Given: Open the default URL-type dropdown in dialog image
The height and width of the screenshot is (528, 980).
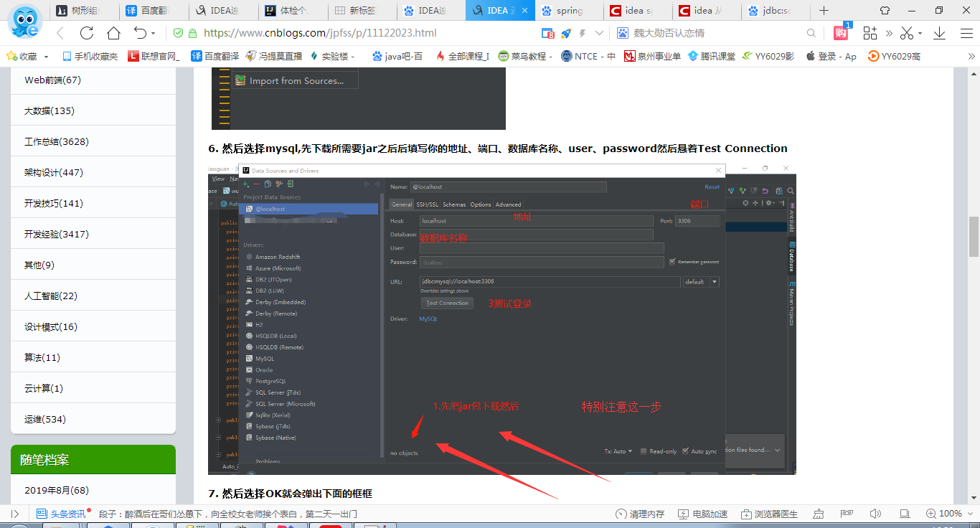Looking at the screenshot, I should click(x=701, y=282).
